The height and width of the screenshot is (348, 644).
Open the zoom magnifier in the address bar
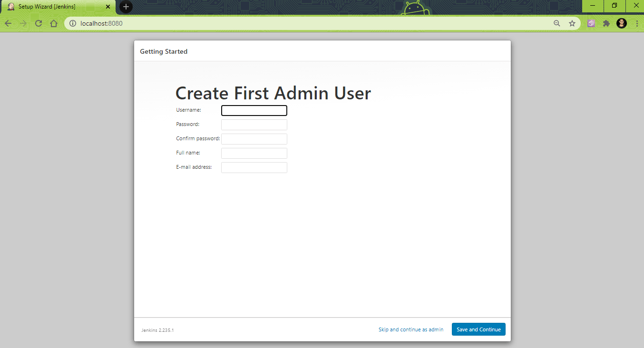(556, 23)
